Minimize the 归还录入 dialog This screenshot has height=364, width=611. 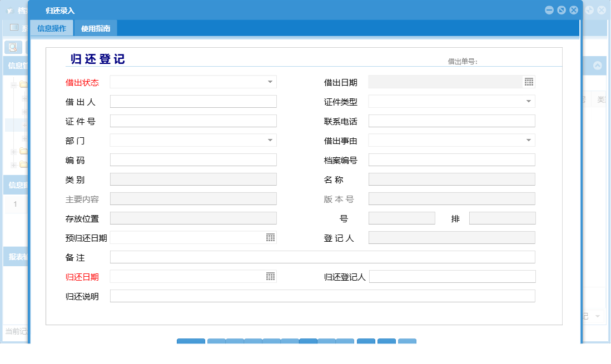[549, 9]
